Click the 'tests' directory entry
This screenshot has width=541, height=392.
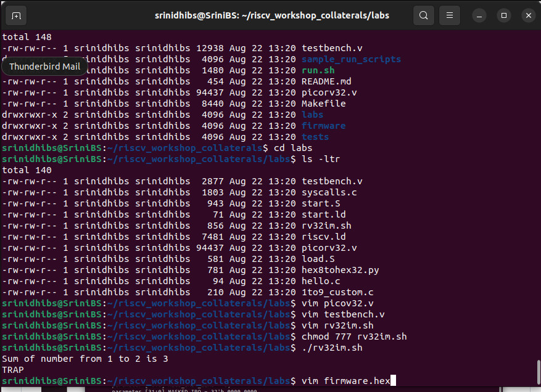[x=315, y=137]
